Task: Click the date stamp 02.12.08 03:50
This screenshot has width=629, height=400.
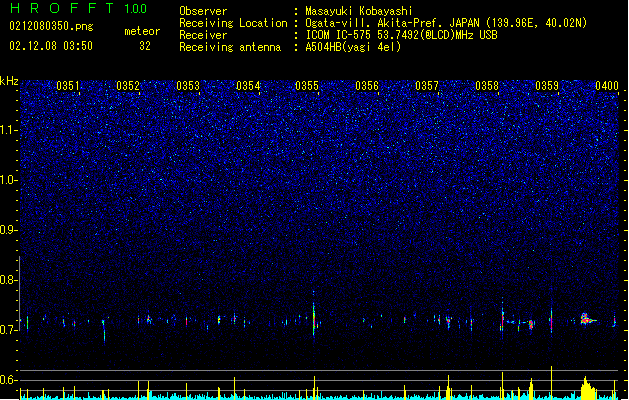Action: 51,46
